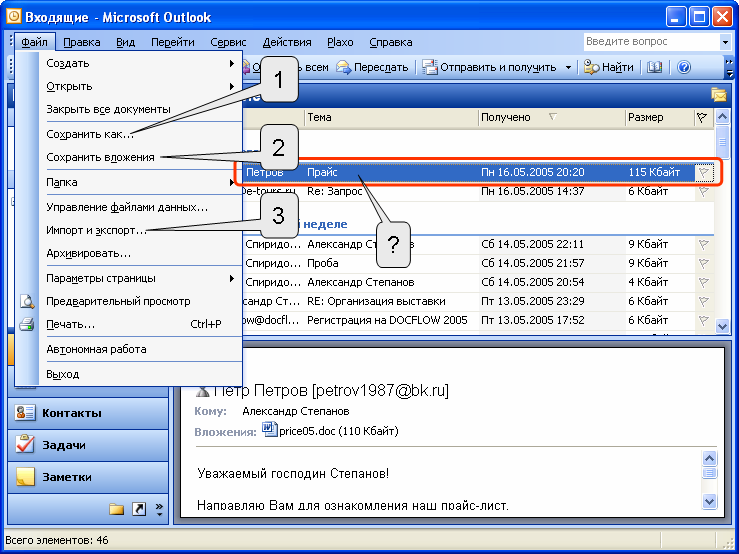The height and width of the screenshot is (554, 739).
Task: Open toolbar options chevron
Action: click(x=730, y=68)
